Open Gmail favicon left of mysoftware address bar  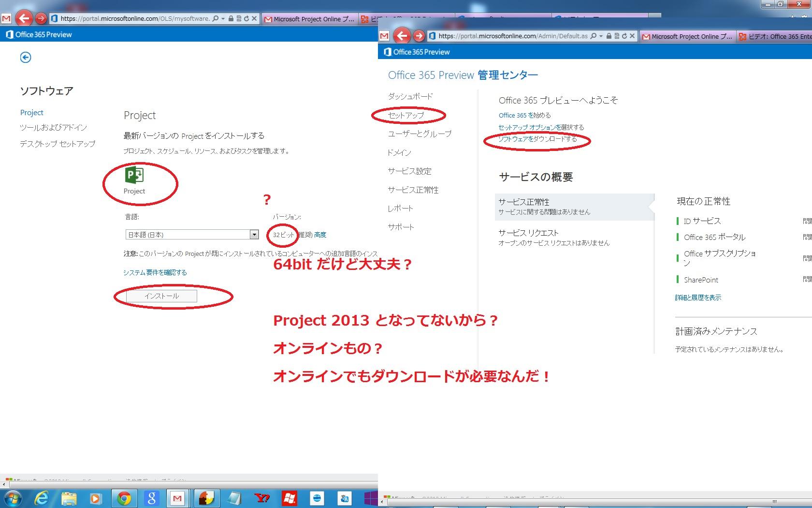click(6, 19)
